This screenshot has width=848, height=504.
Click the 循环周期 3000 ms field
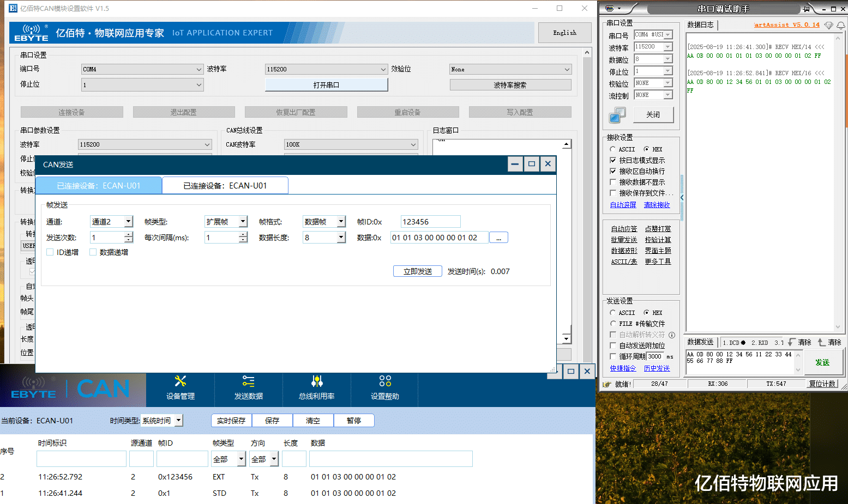655,356
